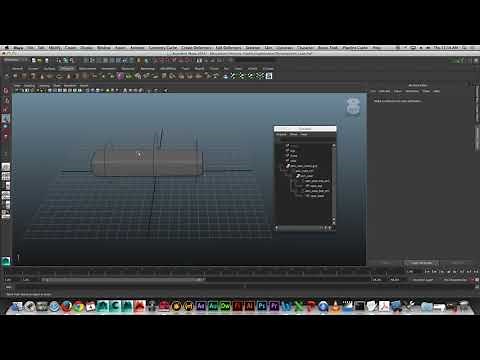Switch to single perspective pane layout
Screen dimensions: 480x360
6,167
